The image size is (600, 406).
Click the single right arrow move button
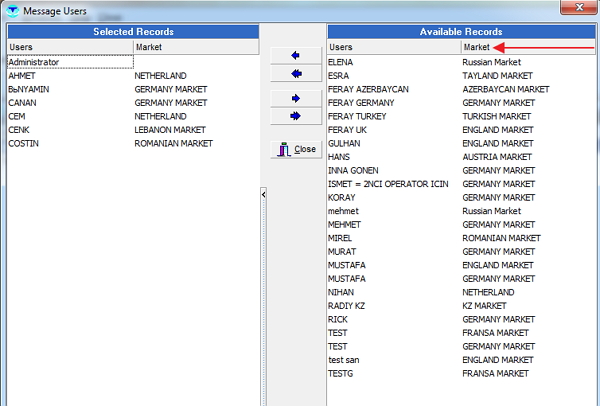pyautogui.click(x=295, y=98)
